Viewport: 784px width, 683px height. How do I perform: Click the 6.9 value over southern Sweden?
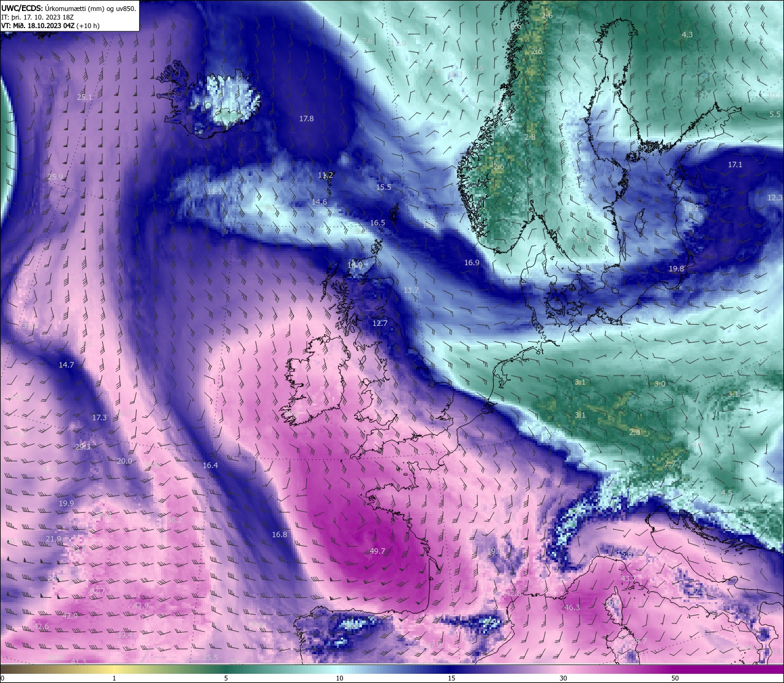pyautogui.click(x=582, y=240)
